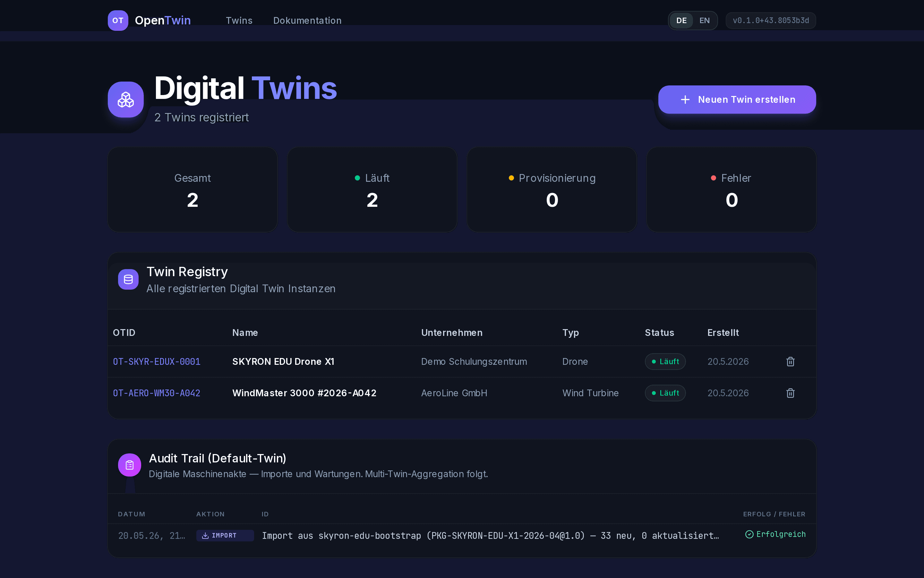
Task: Click the skyron-edu-bootstrap import description
Action: pos(490,536)
